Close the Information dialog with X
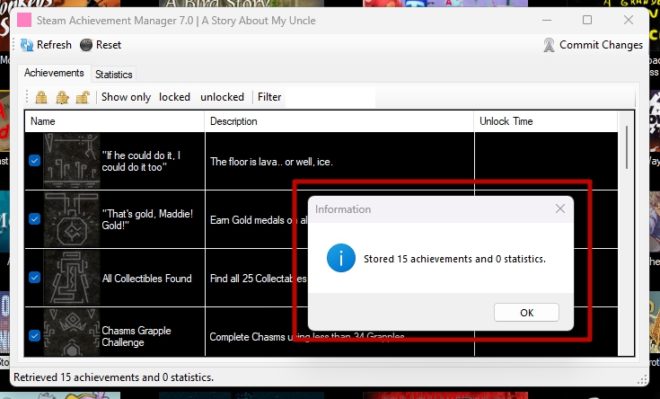Image resolution: width=660 pixels, height=399 pixels. coord(560,209)
